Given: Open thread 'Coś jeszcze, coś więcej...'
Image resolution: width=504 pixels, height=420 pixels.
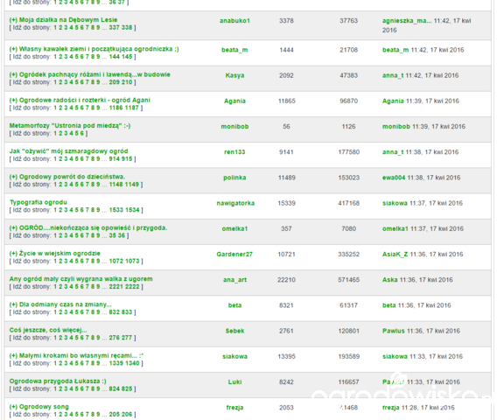Looking at the screenshot, I should click(48, 330).
